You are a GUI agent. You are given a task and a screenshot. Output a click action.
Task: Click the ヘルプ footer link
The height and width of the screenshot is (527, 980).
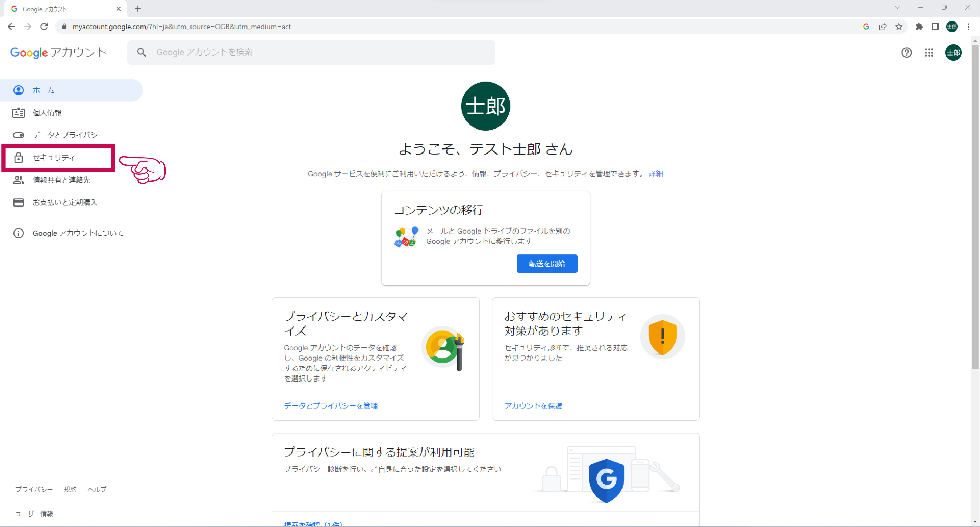[97, 489]
